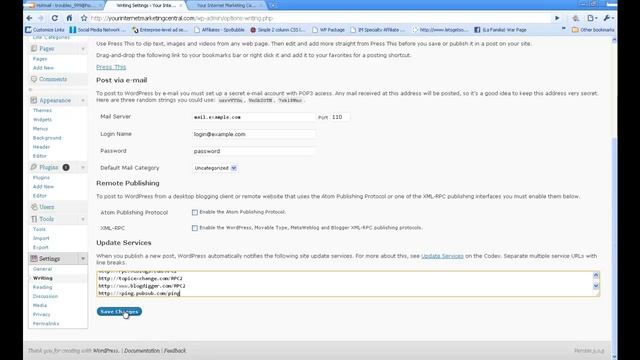Click the Login Name field
The width and height of the screenshot is (640, 360).
253,134
